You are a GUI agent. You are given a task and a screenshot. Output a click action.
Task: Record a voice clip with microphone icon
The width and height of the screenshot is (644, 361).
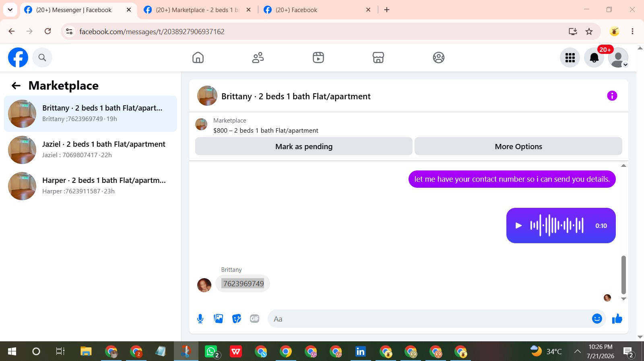(x=200, y=319)
